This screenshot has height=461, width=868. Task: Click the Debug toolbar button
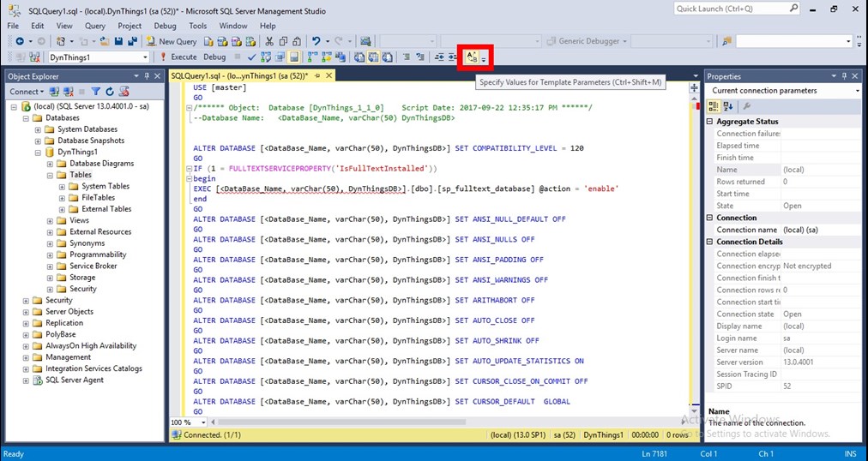coord(214,57)
